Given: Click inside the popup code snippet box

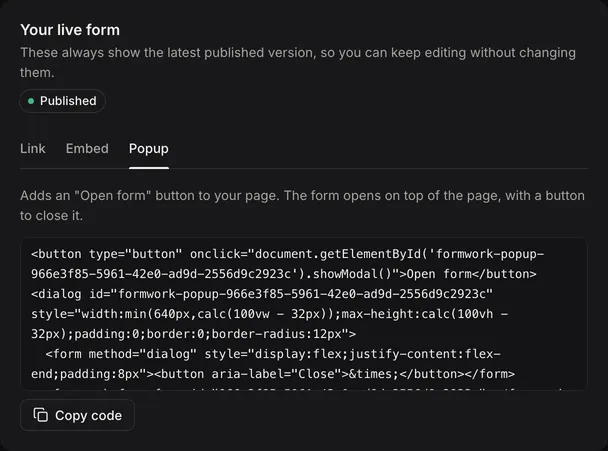Looking at the screenshot, I should [x=304, y=314].
